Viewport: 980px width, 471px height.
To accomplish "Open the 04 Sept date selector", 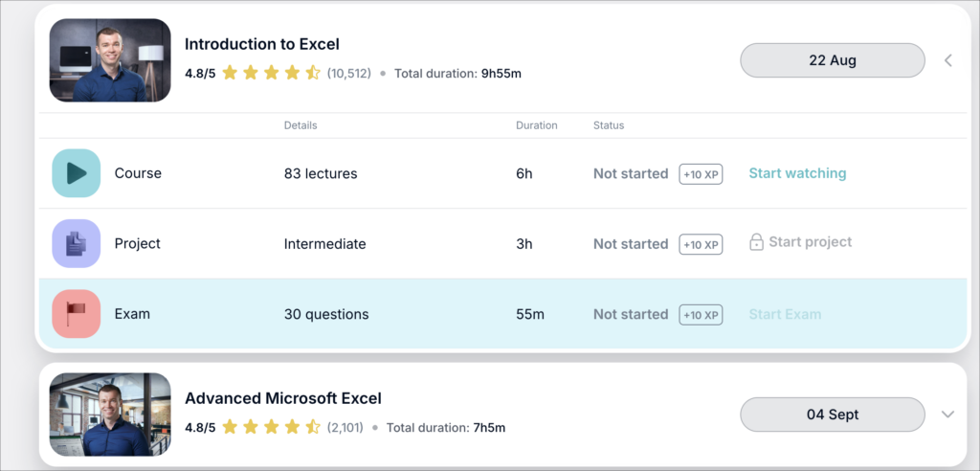I will click(832, 415).
